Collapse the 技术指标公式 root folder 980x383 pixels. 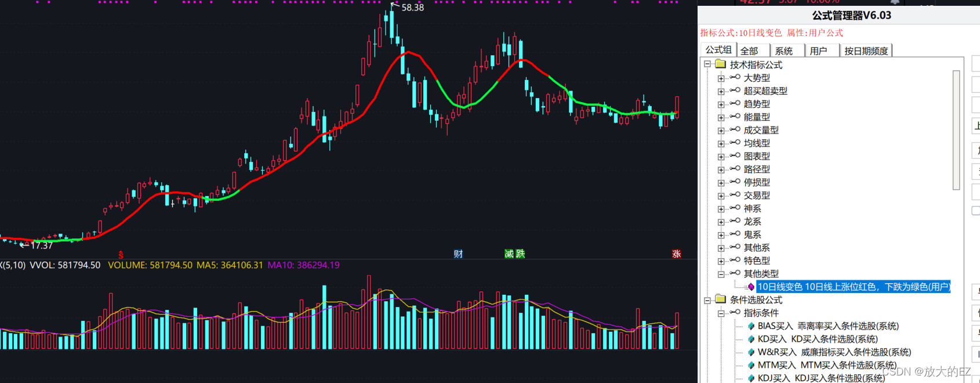coord(707,64)
